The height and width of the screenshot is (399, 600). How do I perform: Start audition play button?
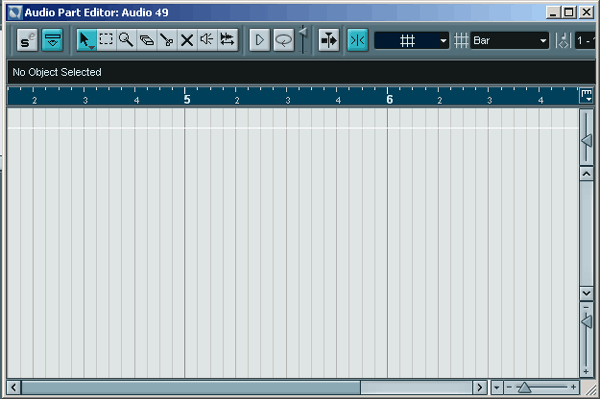tap(259, 40)
